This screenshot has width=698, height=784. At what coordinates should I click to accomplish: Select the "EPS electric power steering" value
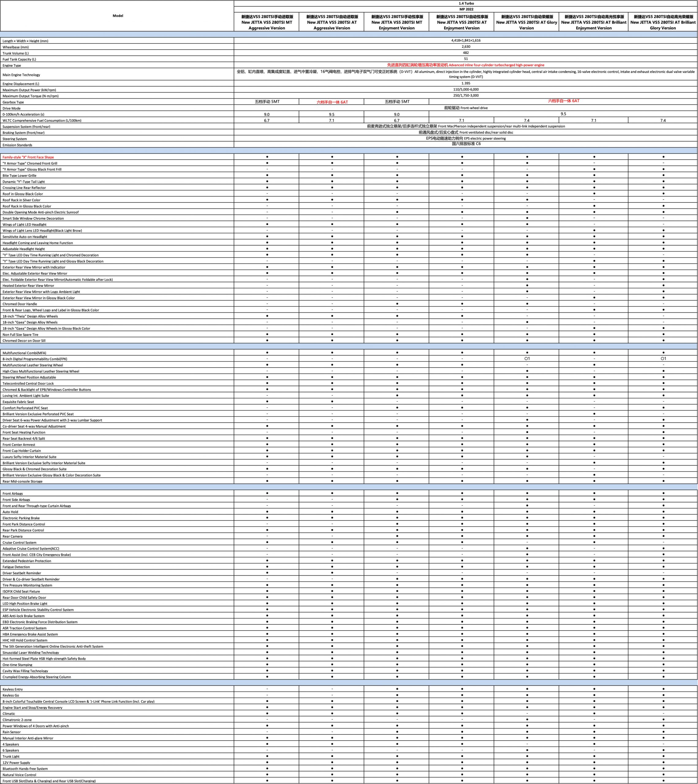click(485, 138)
